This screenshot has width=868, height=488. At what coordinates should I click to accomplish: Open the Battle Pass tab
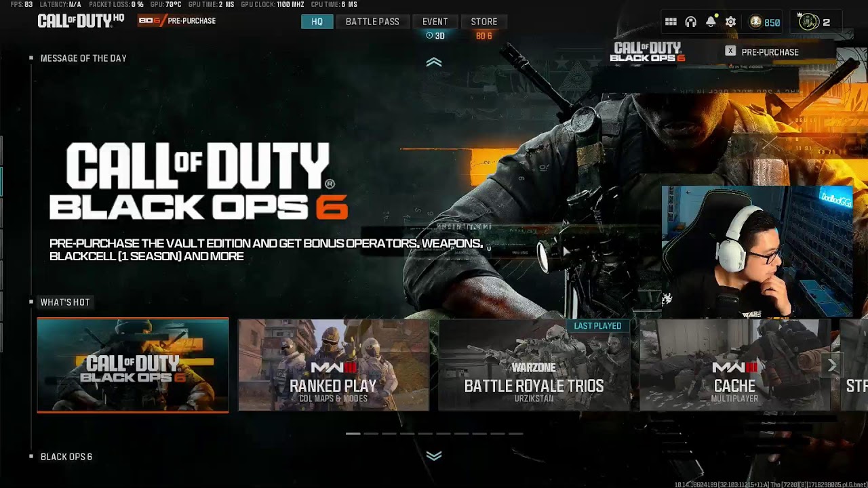point(372,22)
